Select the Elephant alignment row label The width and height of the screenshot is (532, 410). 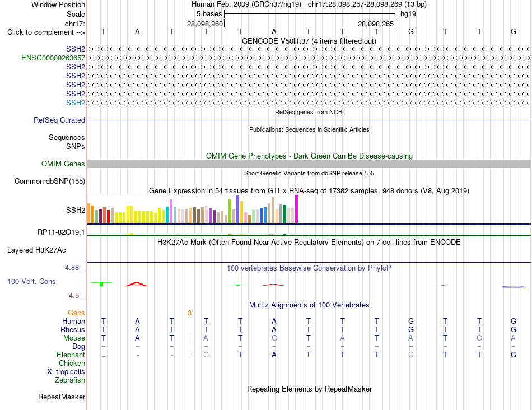coord(71,355)
